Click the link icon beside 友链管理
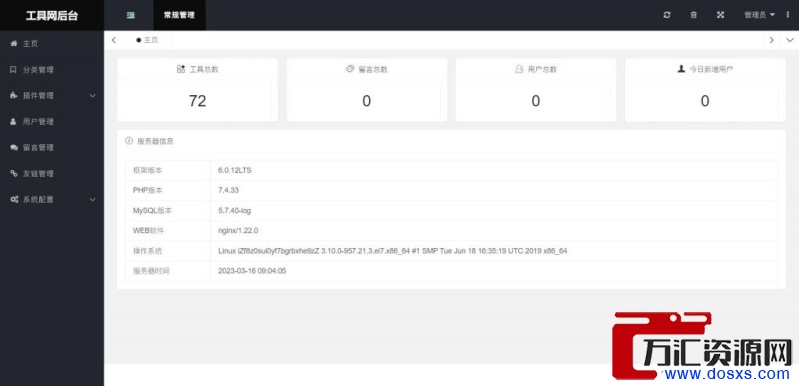Image resolution: width=799 pixels, height=386 pixels. point(14,174)
